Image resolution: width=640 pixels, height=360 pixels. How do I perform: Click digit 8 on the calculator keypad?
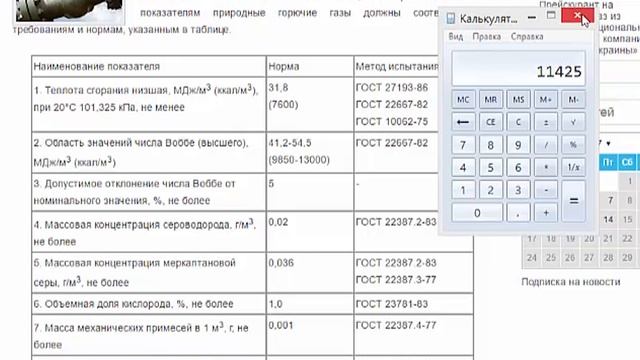(x=491, y=145)
